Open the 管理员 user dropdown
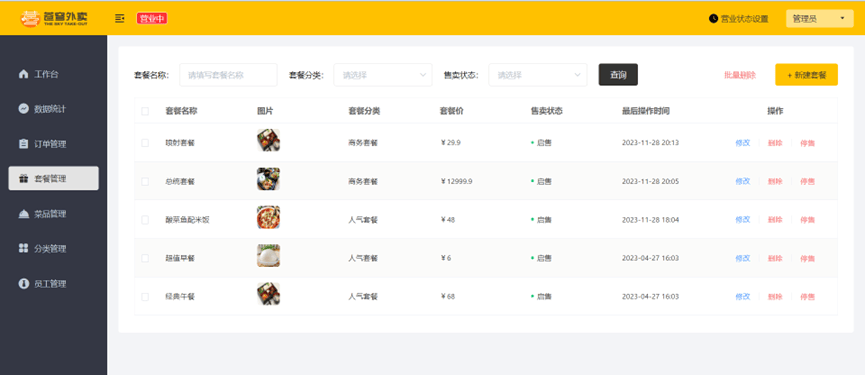Image resolution: width=865 pixels, height=375 pixels. [819, 18]
